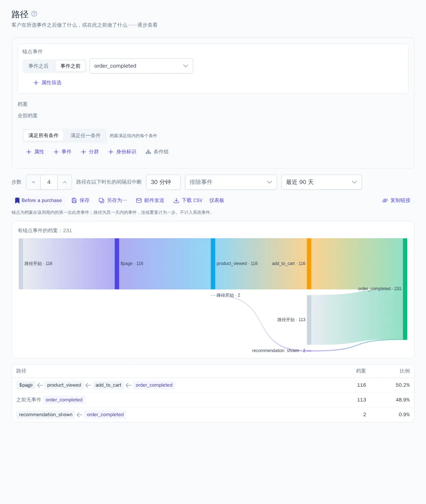Click the bookmark icon before Before a purchase
Viewport: 426px width, 504px height.
pyautogui.click(x=17, y=201)
